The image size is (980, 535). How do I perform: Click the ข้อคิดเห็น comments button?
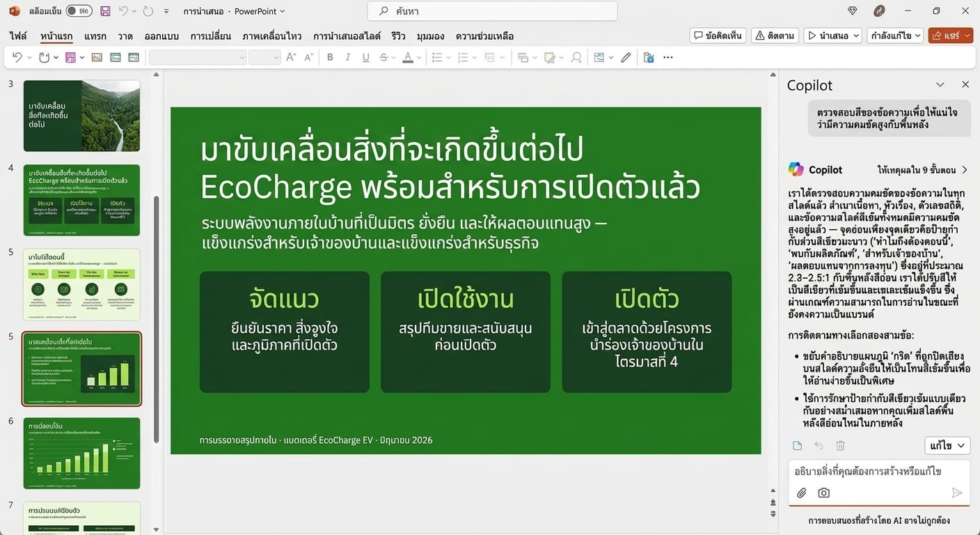(718, 36)
